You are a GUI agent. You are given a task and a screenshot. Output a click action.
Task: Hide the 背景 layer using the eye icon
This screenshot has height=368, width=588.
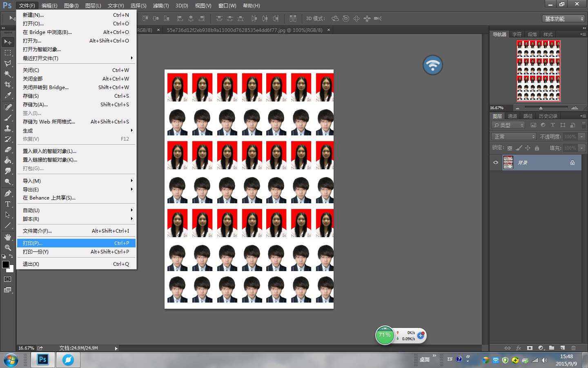pos(496,162)
